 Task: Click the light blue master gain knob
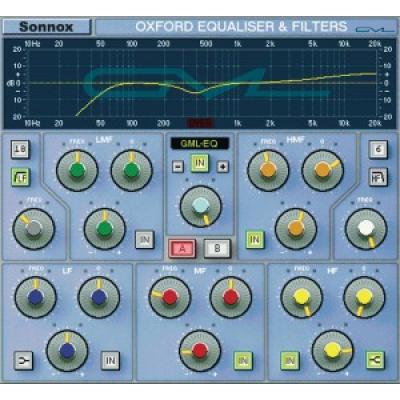coord(201,206)
